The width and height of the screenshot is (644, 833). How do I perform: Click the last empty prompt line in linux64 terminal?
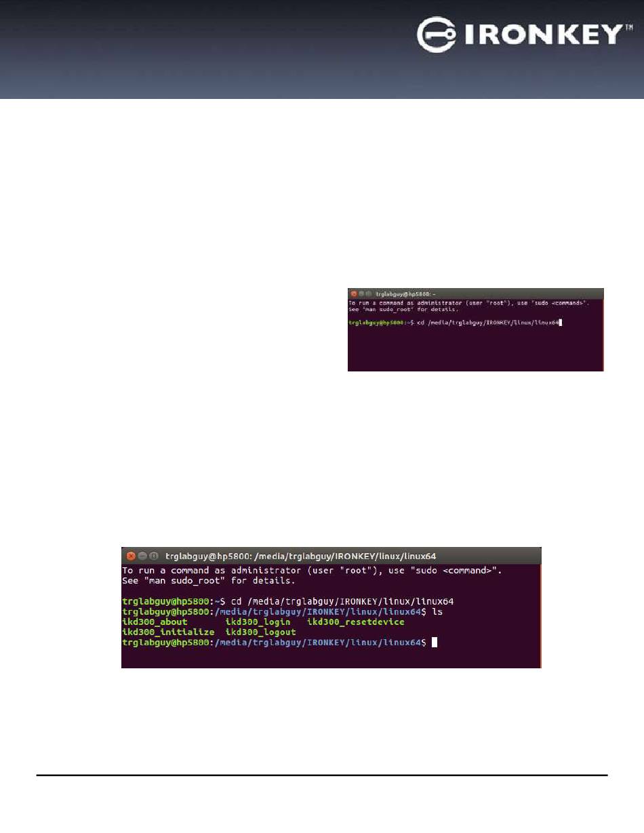(280, 642)
